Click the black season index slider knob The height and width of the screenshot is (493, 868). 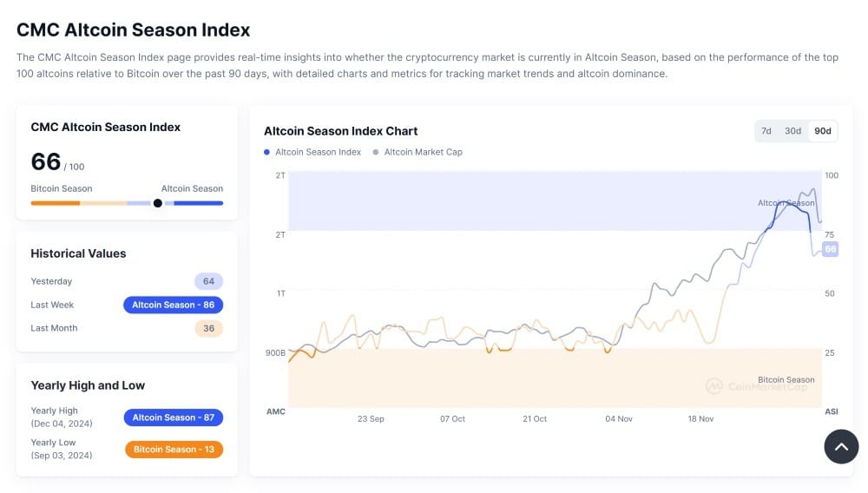(x=157, y=203)
